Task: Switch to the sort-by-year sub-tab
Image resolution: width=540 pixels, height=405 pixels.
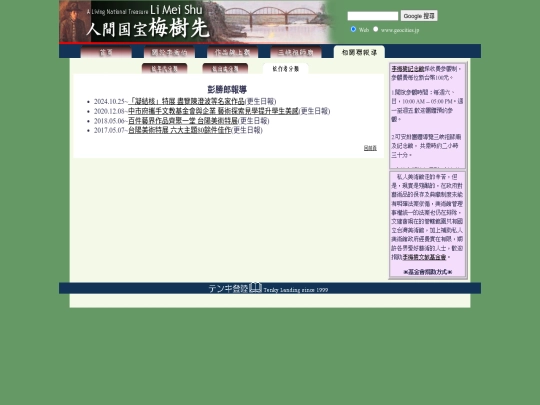Action: [165, 69]
